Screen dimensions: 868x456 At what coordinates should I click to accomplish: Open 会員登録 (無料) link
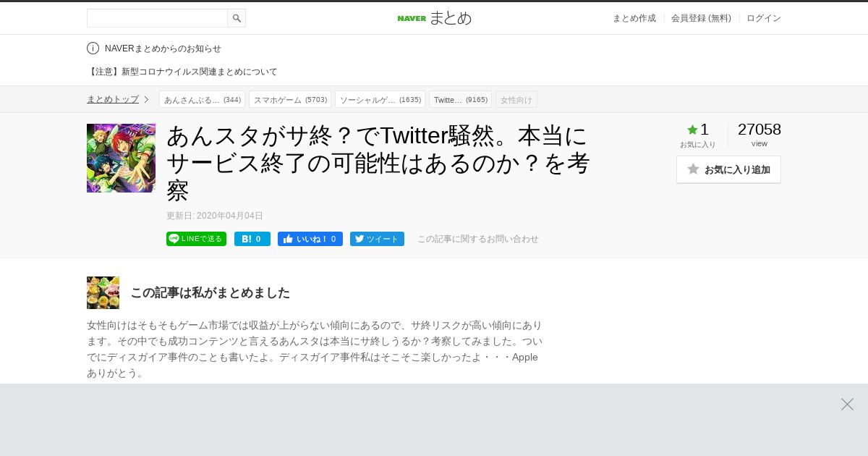click(701, 18)
